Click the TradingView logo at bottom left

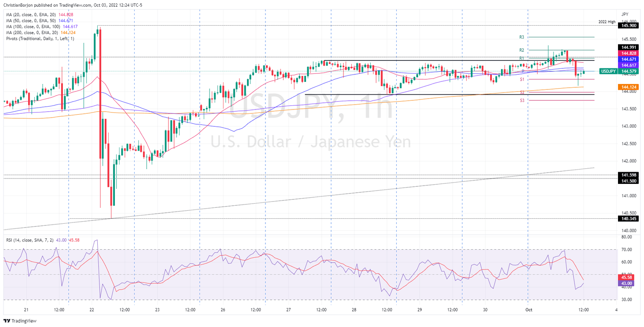point(20,321)
